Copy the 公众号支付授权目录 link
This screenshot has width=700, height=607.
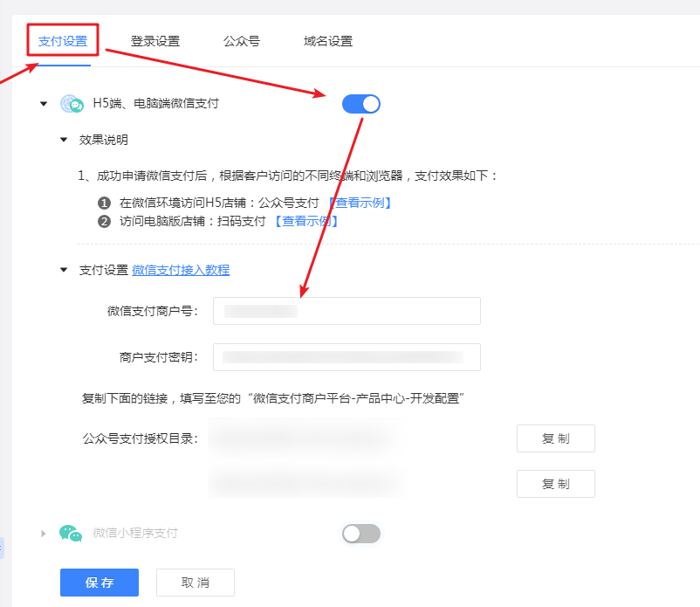556,438
